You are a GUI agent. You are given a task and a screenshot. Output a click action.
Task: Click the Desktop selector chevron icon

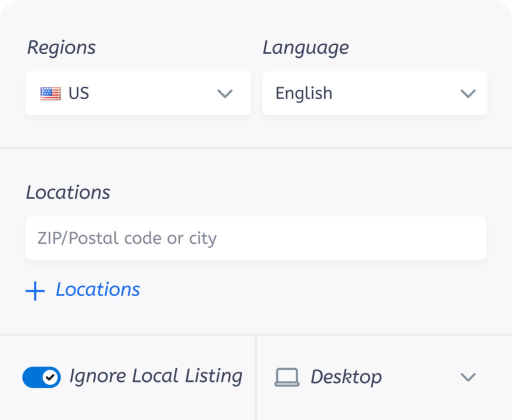[468, 377]
